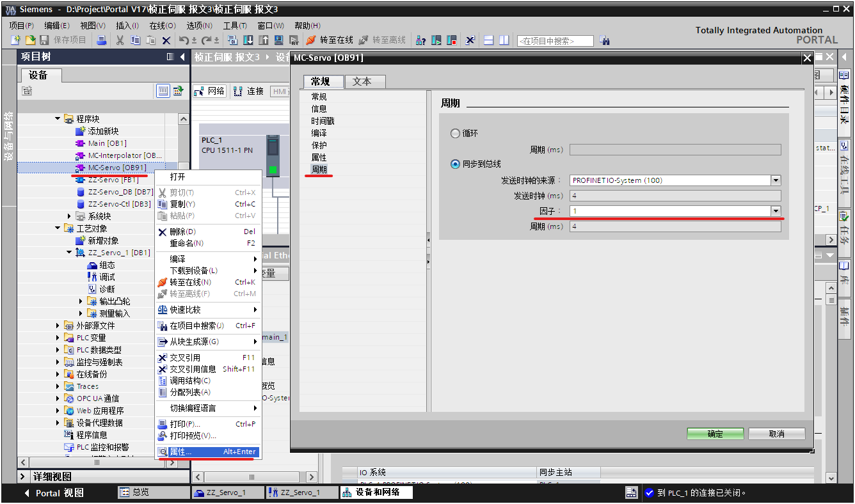The width and height of the screenshot is (855, 504).
Task: Click the 连接 connections button
Action: (x=248, y=91)
